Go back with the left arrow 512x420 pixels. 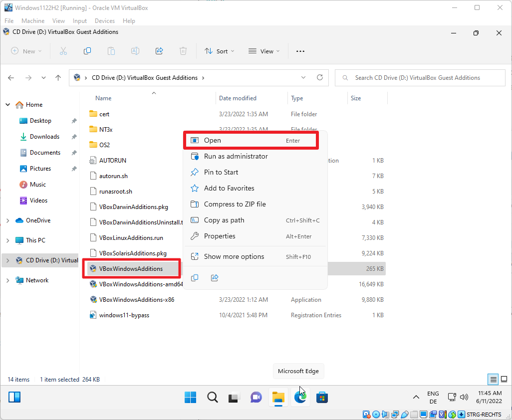(x=11, y=78)
